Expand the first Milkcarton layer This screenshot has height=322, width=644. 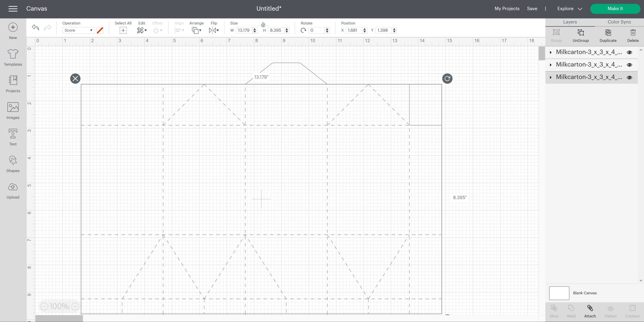tap(551, 53)
